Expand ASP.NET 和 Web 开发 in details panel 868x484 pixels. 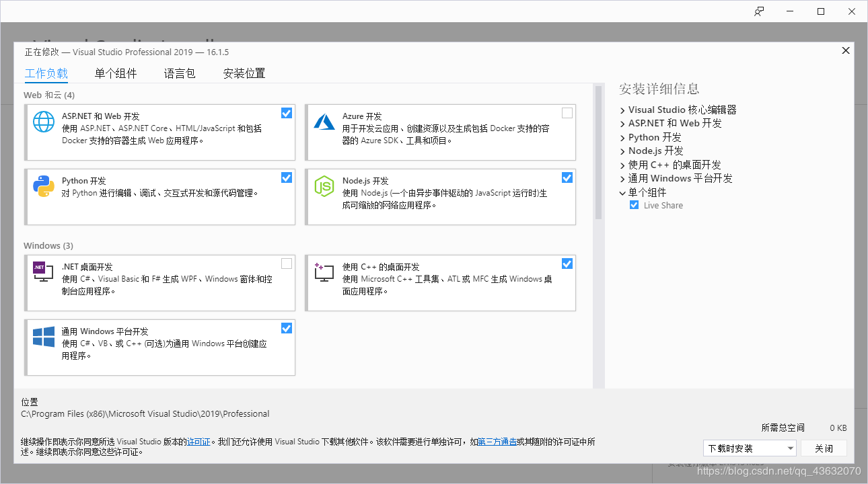pyautogui.click(x=622, y=124)
